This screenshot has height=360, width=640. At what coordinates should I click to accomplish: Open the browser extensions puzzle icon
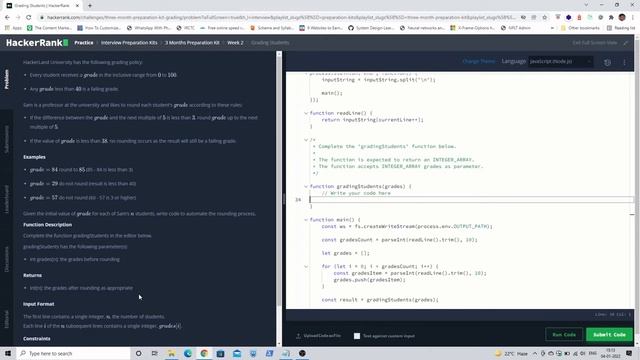pos(611,18)
